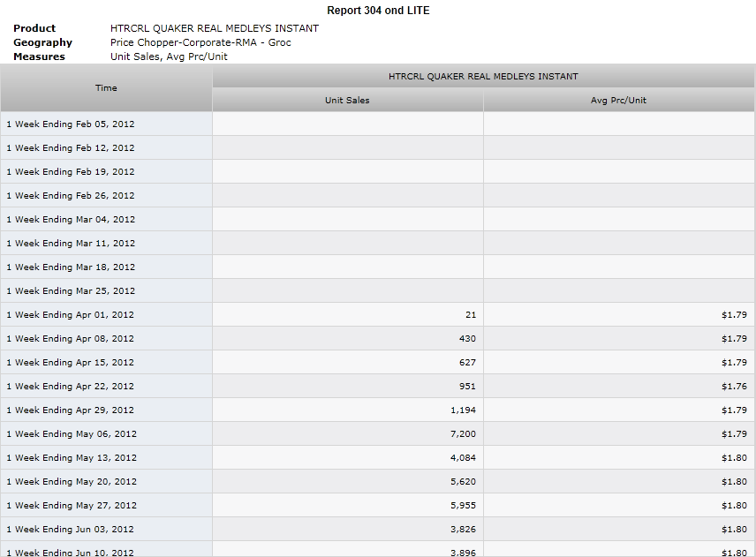
Task: Select unit sales value 7,200
Action: pyautogui.click(x=464, y=434)
